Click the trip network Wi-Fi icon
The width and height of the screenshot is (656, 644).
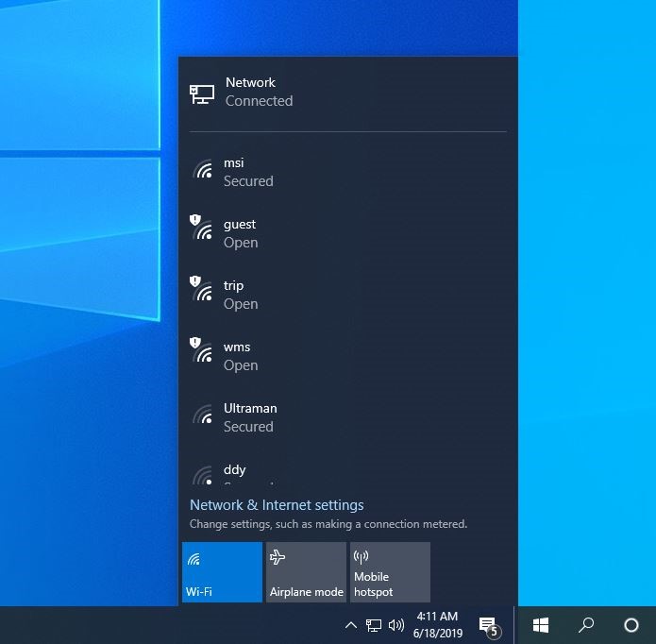pyautogui.click(x=202, y=292)
